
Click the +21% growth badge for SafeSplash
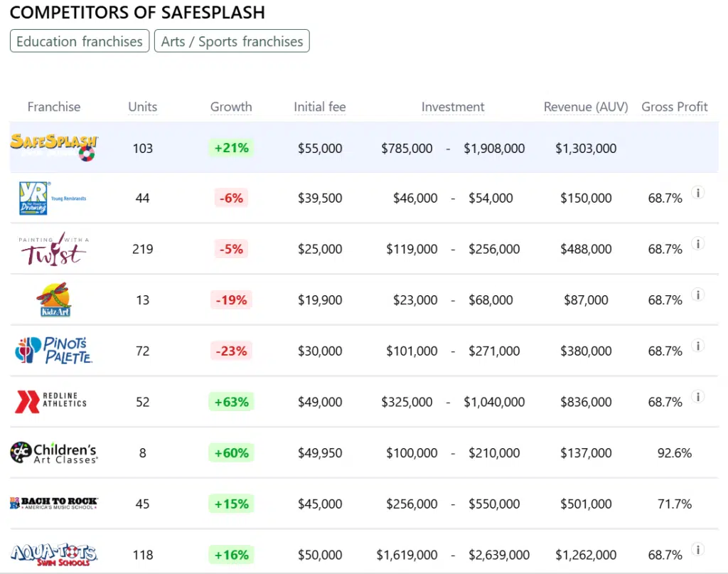click(x=231, y=148)
